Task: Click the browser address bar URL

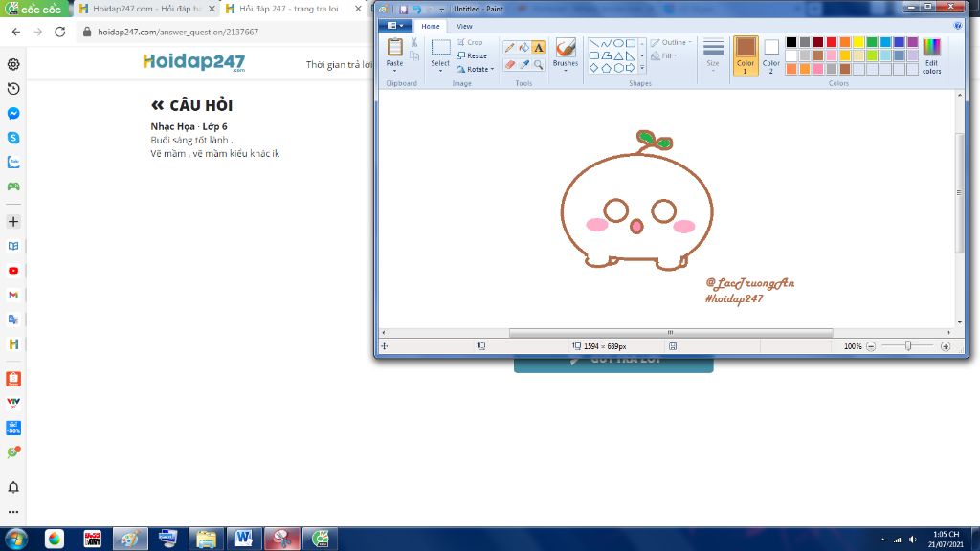Action: coord(178,32)
